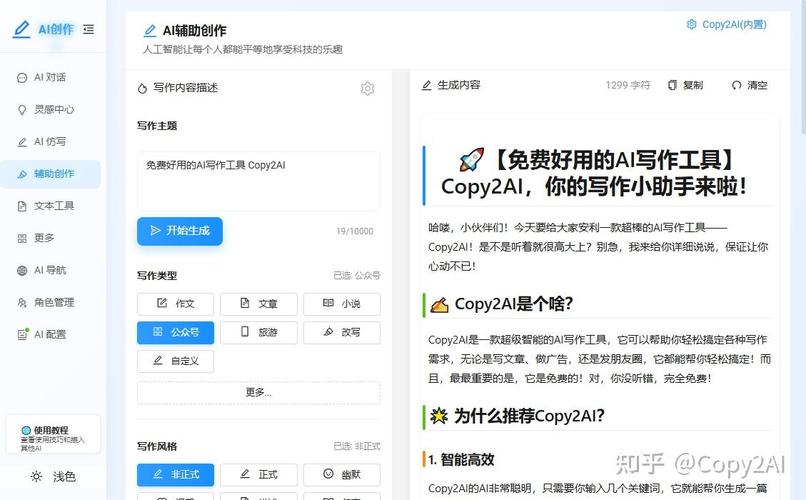Expand more writing types with 更多...

coord(259,393)
